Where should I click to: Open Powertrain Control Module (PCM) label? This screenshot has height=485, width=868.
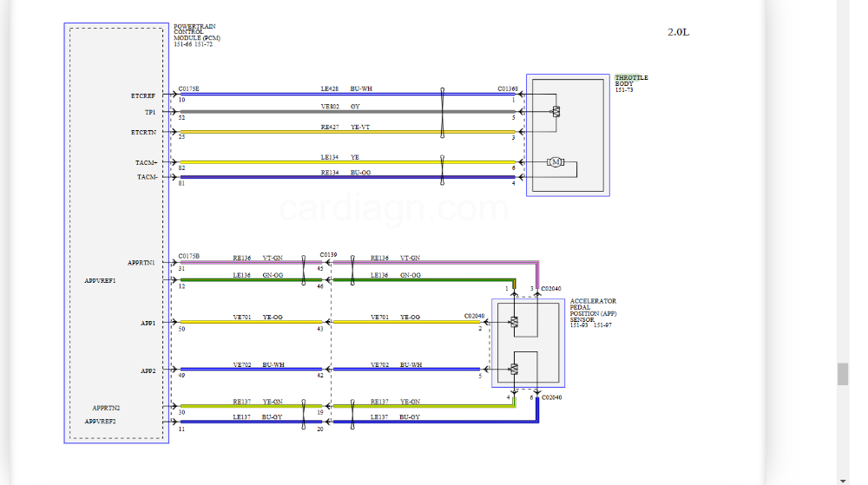pyautogui.click(x=195, y=33)
